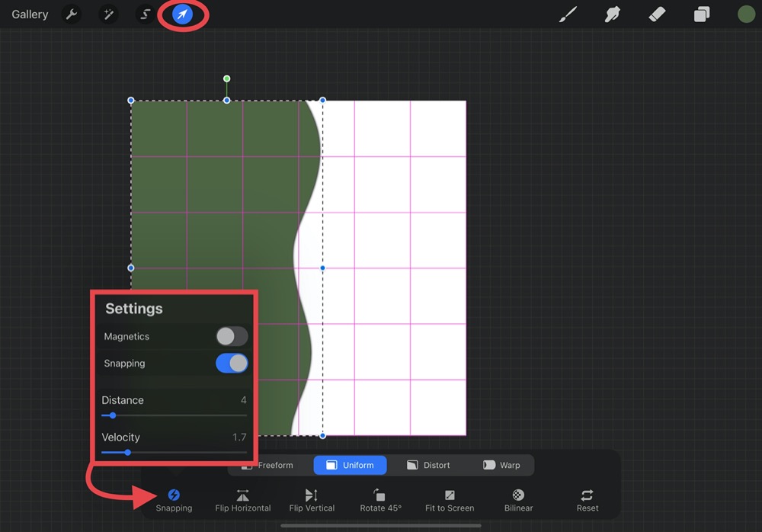The height and width of the screenshot is (532, 762).
Task: Click the Velocity slider track
Action: [174, 453]
